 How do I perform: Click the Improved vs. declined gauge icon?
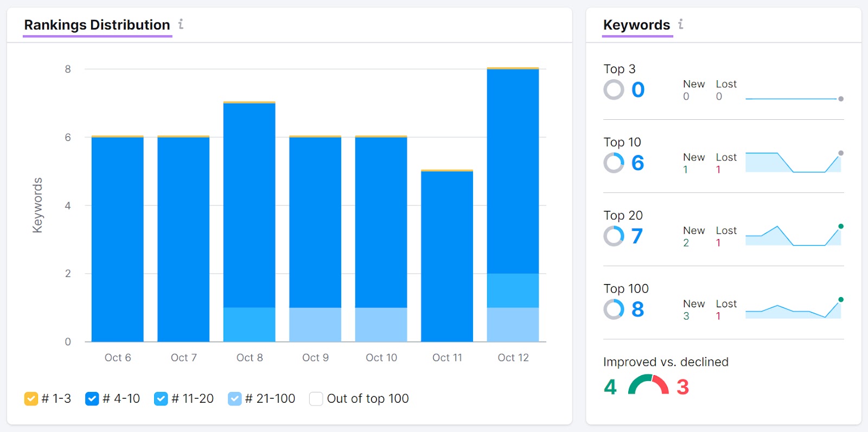point(648,384)
